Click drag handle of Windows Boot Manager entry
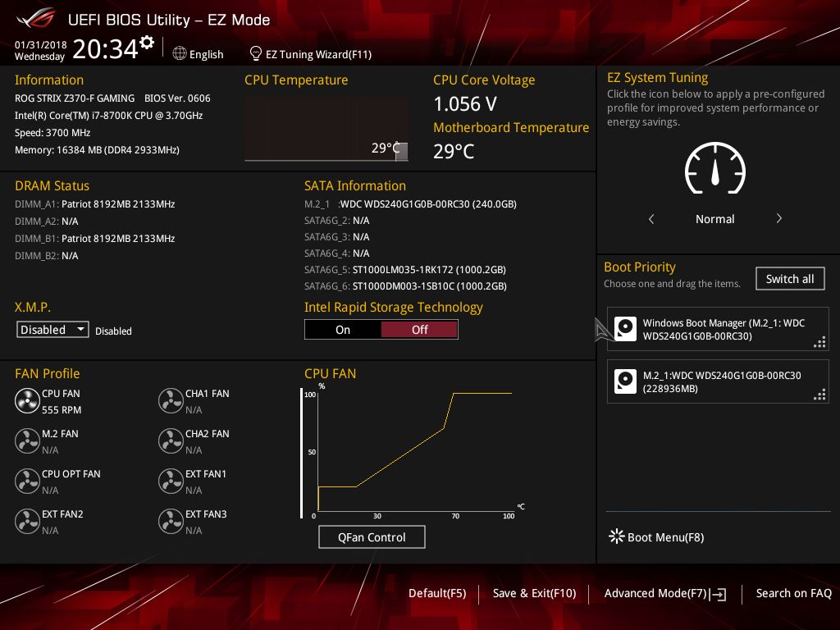Image resolution: width=840 pixels, height=630 pixels. click(x=819, y=342)
